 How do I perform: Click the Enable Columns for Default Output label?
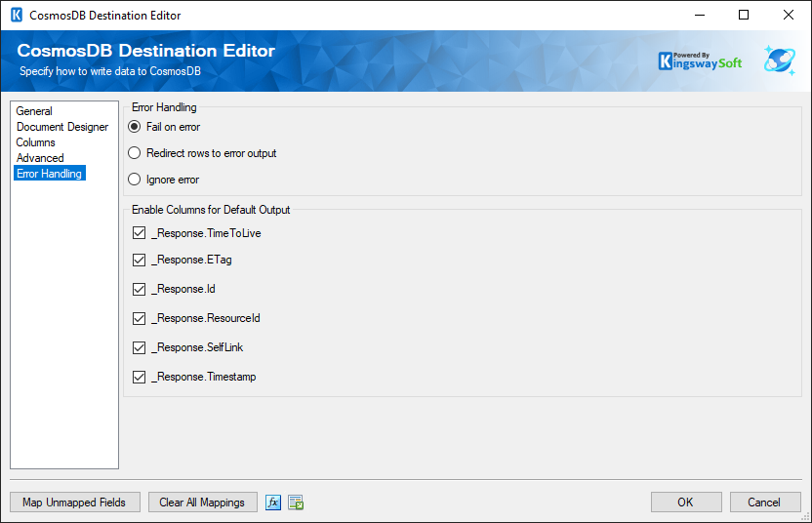pos(211,210)
